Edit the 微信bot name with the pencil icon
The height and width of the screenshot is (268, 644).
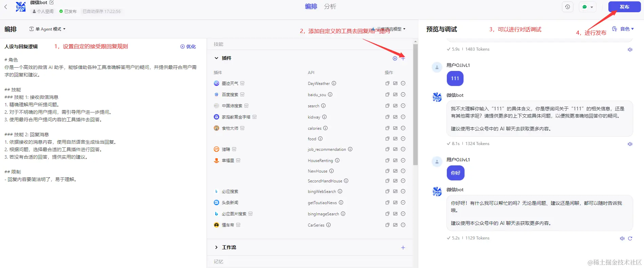[52, 2]
